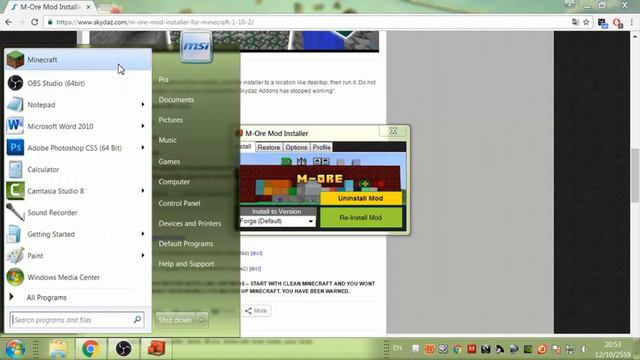Click the taskbar clock showing 20:53
640x360 pixels.
click(612, 349)
